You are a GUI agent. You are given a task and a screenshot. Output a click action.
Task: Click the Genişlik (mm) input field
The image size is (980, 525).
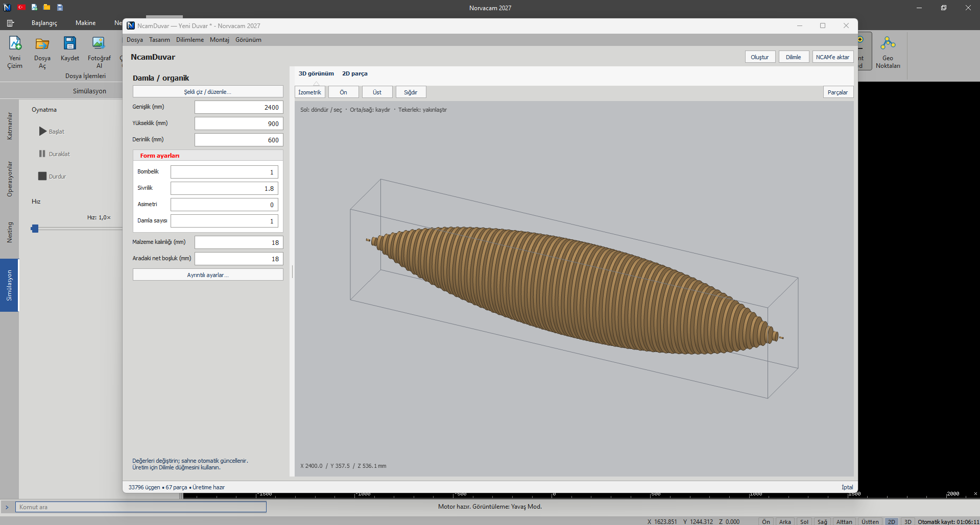tap(238, 107)
